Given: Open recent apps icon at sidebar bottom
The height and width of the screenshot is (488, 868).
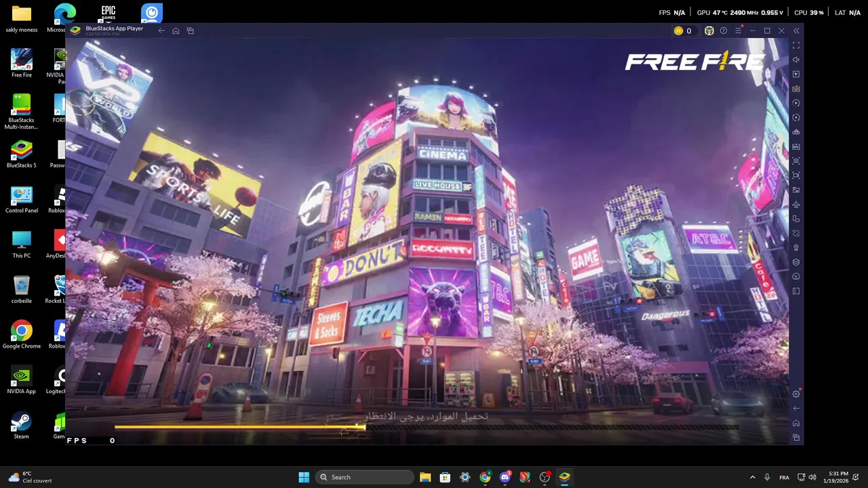Looking at the screenshot, I should [x=796, y=438].
